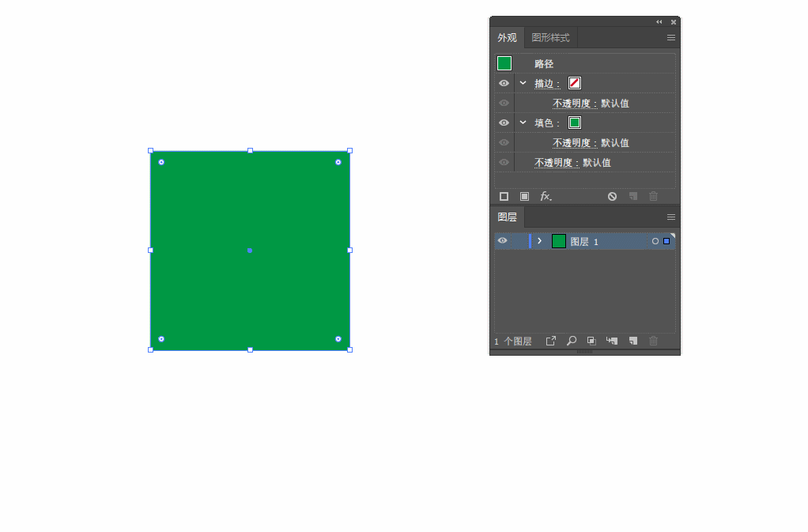Click the Locate Object magnifier icon
Screen dimensions: 808x532
click(x=572, y=341)
